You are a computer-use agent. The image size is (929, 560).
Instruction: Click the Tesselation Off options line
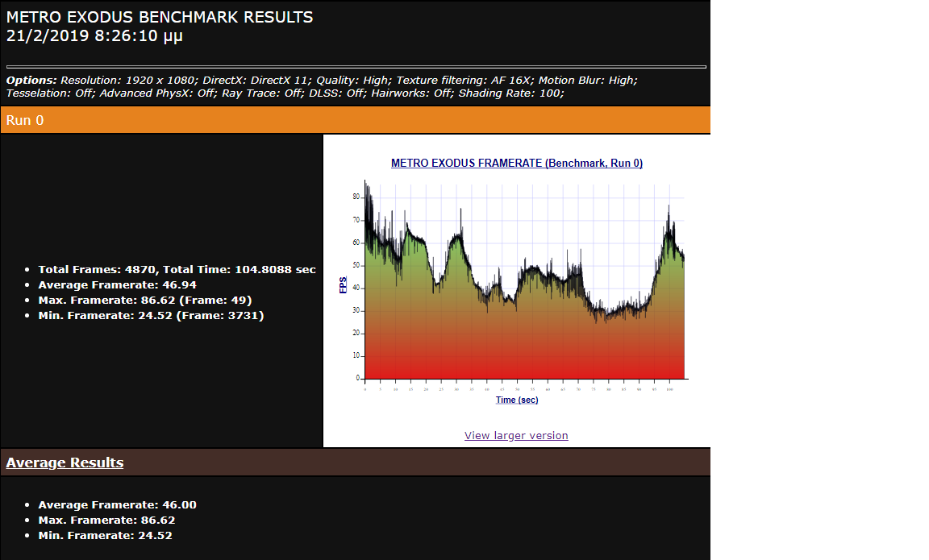click(285, 93)
